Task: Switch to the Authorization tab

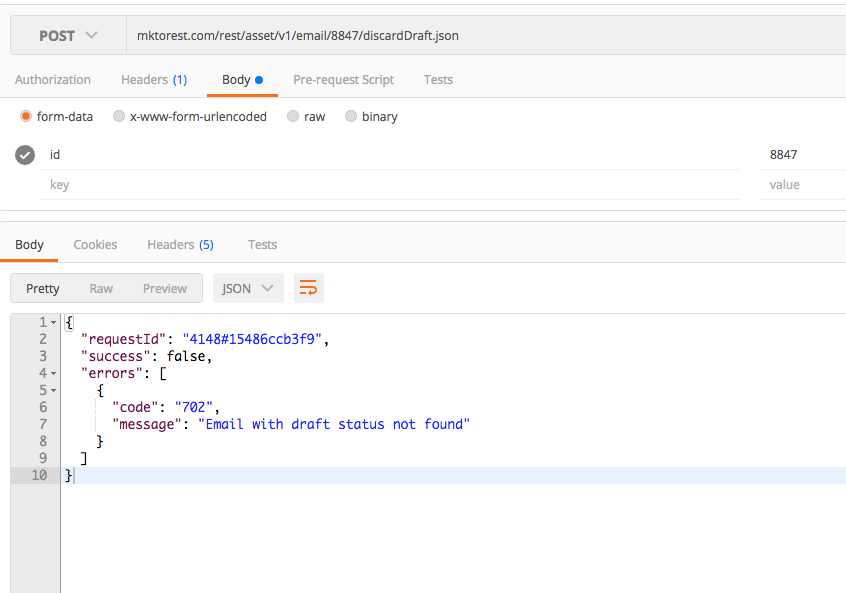Action: pyautogui.click(x=53, y=80)
